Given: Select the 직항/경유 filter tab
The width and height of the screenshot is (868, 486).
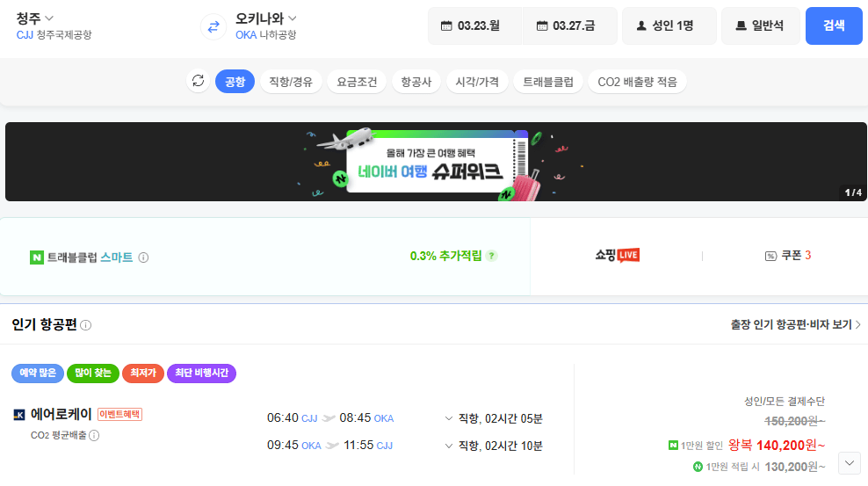Looking at the screenshot, I should pos(291,82).
